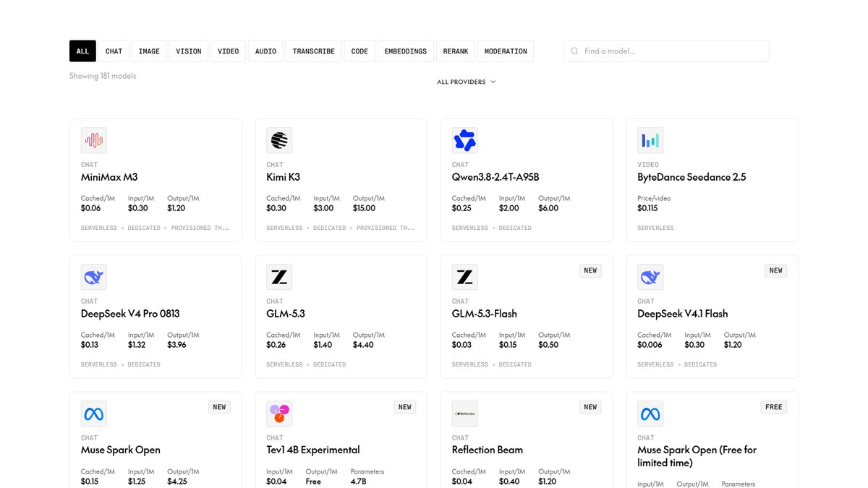868x488 pixels.
Task: Open the EMBEDDINGS filter tab
Action: pyautogui.click(x=406, y=51)
